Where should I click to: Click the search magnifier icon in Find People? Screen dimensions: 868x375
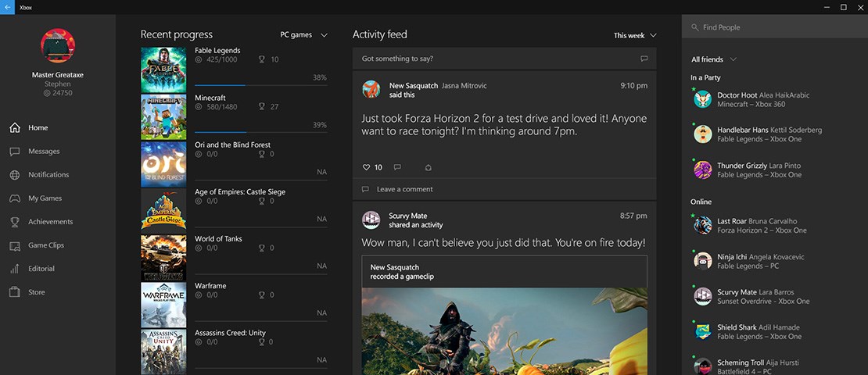coord(694,27)
